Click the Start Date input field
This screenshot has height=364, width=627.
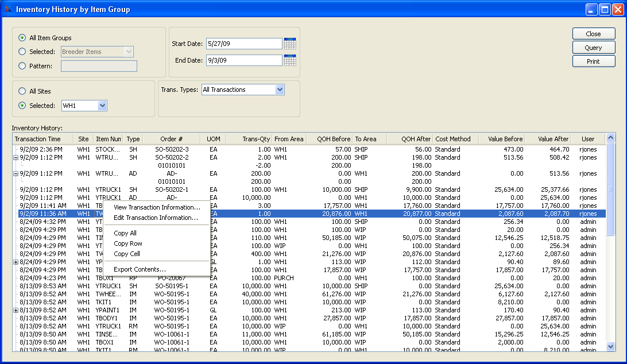[x=244, y=44]
